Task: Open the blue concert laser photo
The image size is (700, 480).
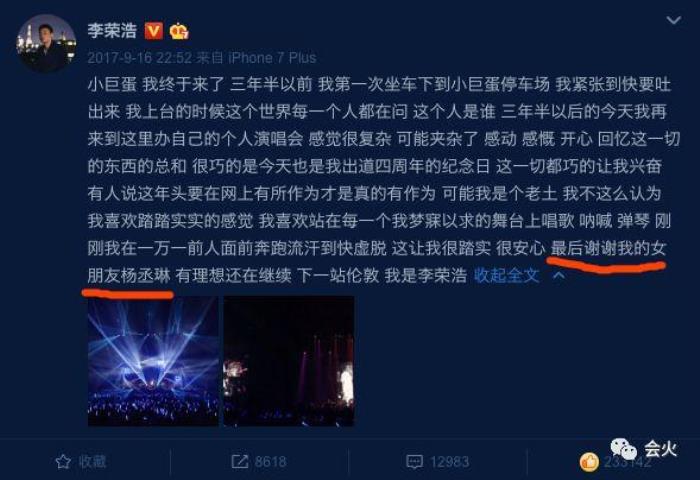Action: coord(153,361)
